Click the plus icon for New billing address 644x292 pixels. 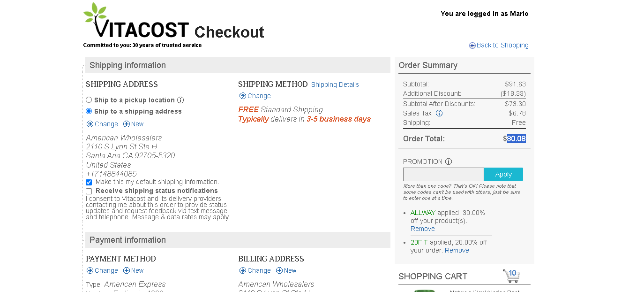click(279, 270)
